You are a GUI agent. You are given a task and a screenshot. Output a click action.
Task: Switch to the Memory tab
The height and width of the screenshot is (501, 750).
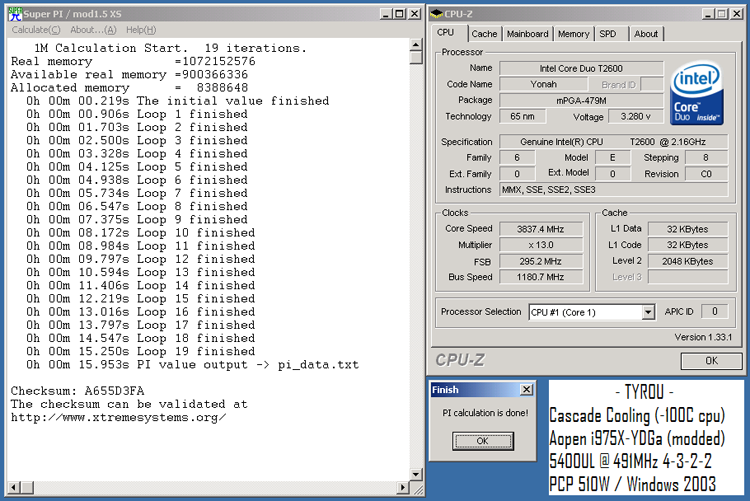574,34
